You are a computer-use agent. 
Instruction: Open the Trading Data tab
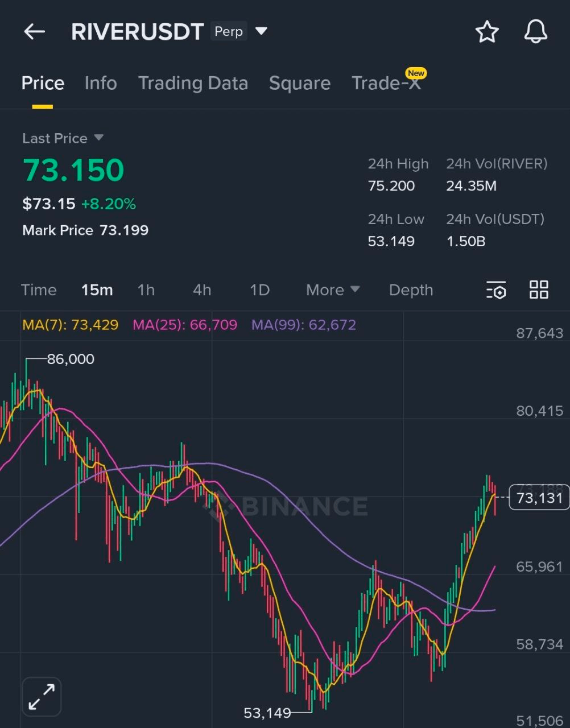[193, 84]
